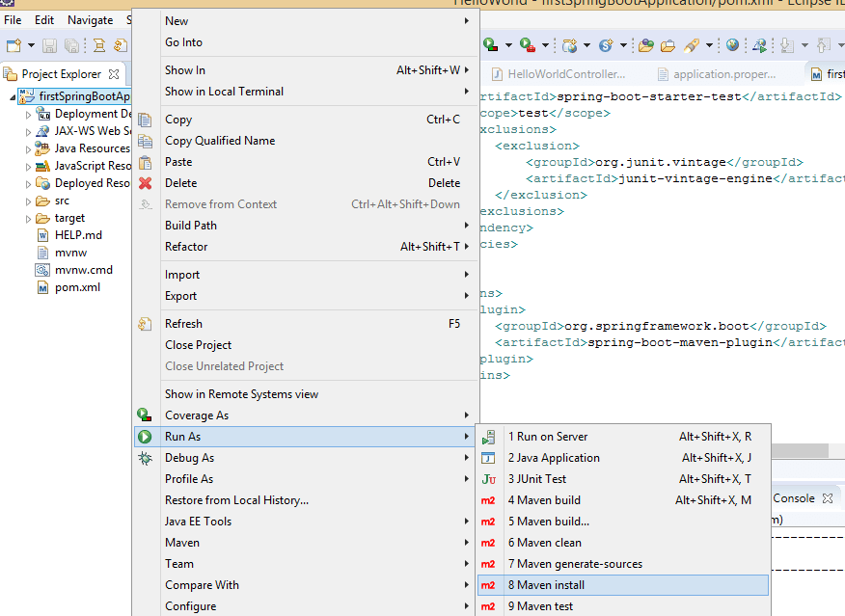Open the Maven submenu
845x616 pixels.
tap(306, 542)
